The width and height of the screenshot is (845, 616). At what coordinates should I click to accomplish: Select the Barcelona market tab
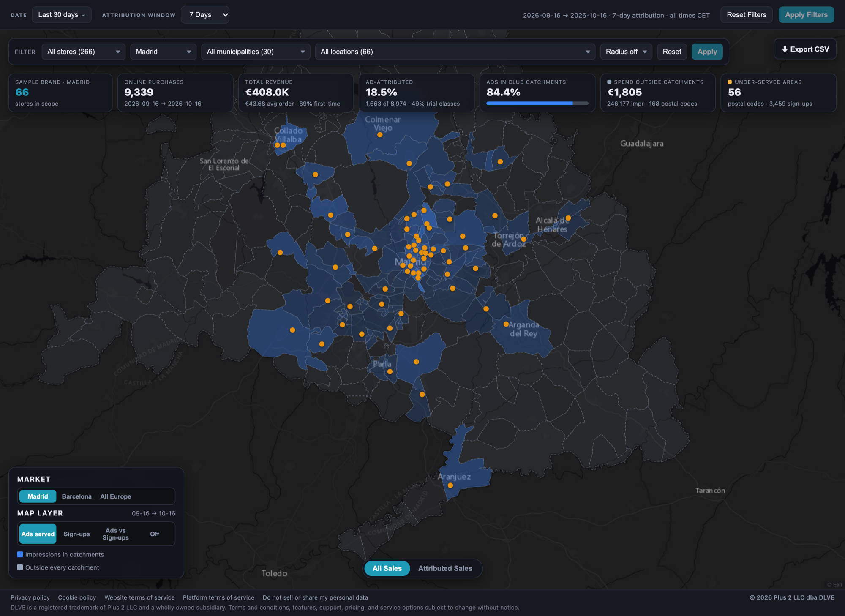click(76, 496)
